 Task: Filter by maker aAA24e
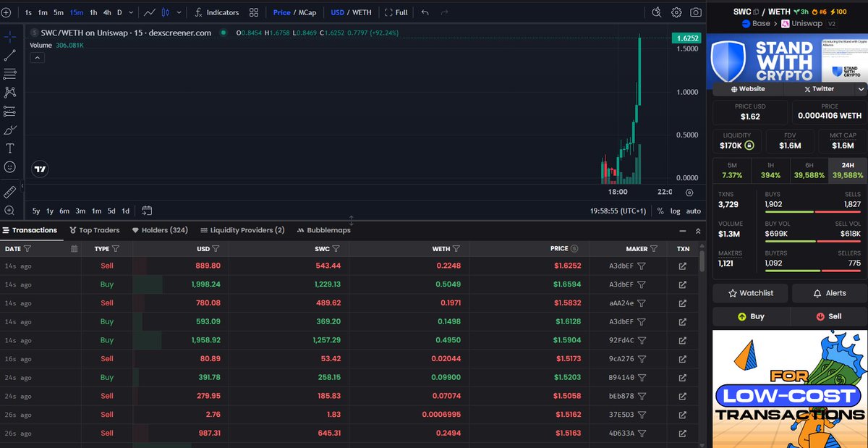coord(642,303)
